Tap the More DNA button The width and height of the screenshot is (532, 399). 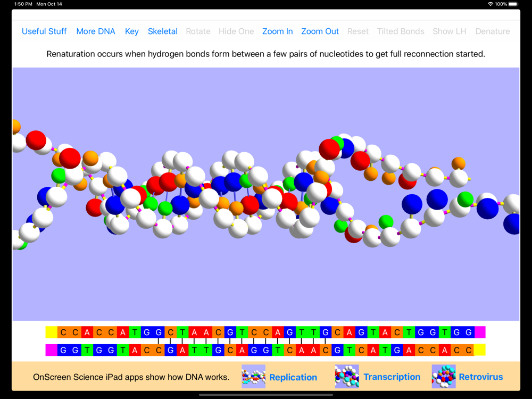pos(96,31)
